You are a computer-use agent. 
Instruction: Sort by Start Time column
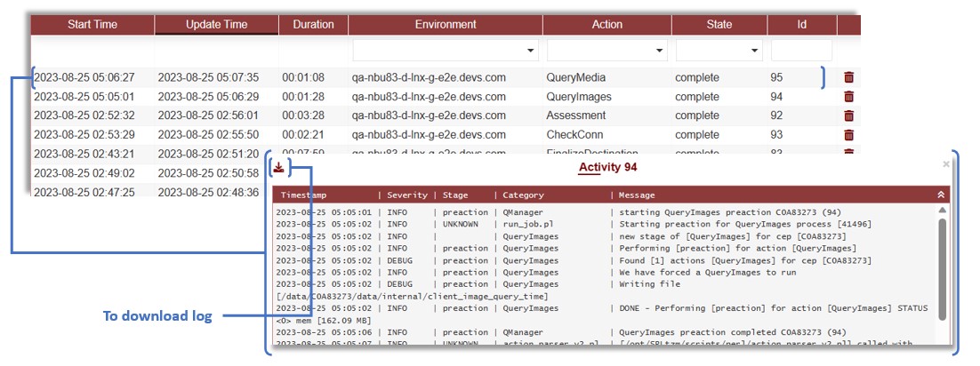tap(92, 25)
